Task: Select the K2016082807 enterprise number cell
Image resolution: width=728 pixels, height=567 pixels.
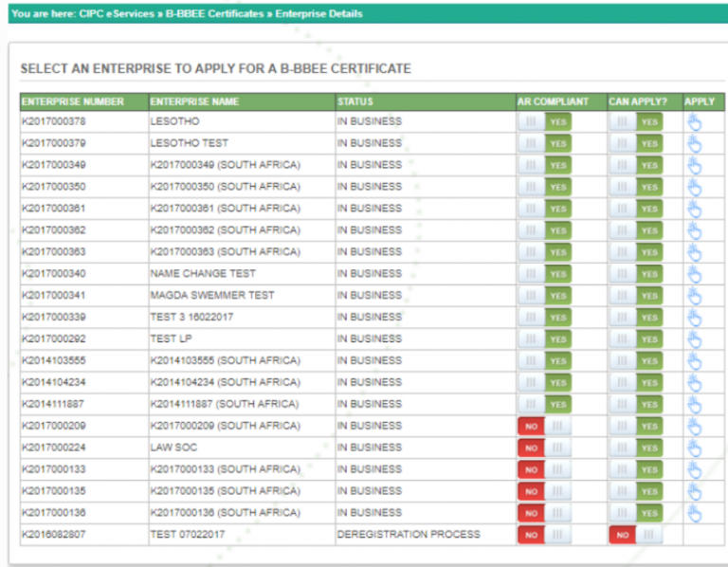Action: 53,535
